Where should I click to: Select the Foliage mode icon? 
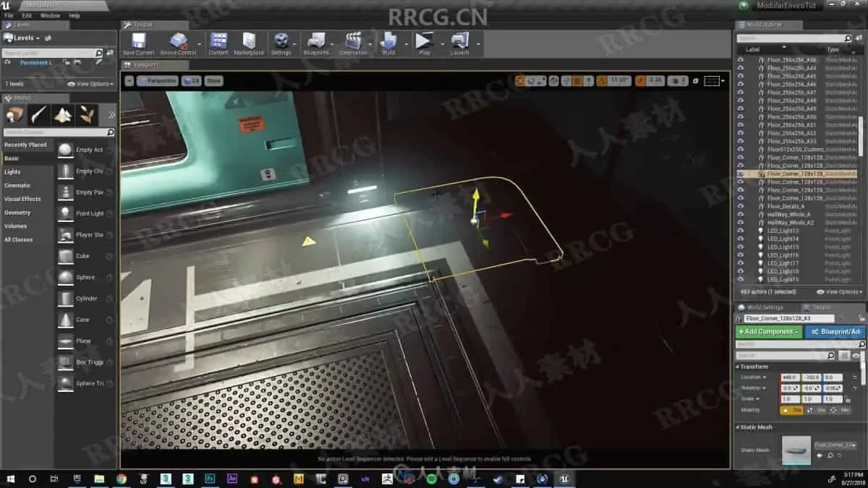(86, 114)
